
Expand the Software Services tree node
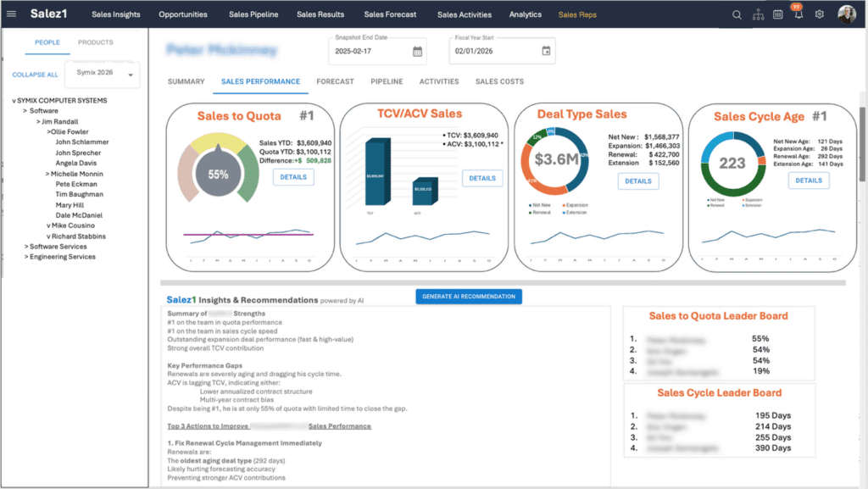pos(26,247)
